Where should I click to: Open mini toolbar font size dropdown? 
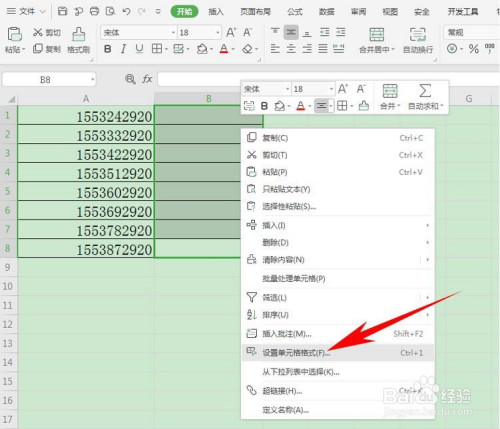click(x=331, y=89)
